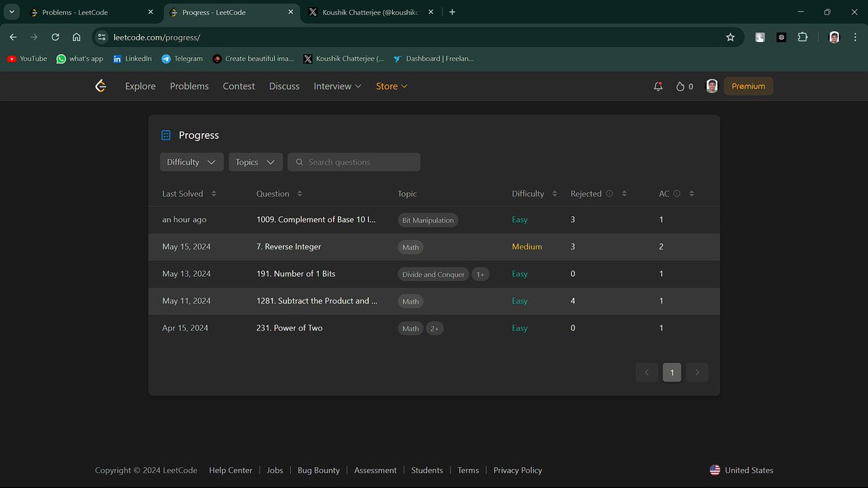Open the notifications bell icon
The image size is (868, 488).
658,86
